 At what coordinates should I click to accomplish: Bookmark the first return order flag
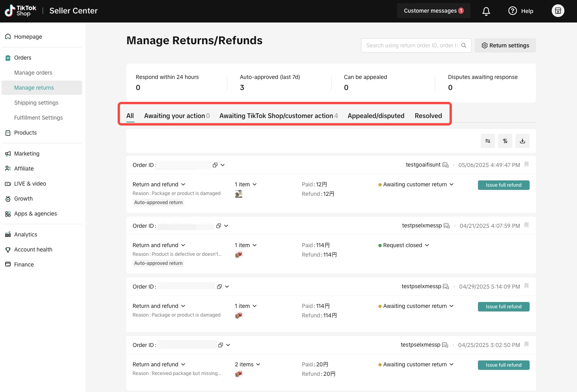[x=526, y=165]
